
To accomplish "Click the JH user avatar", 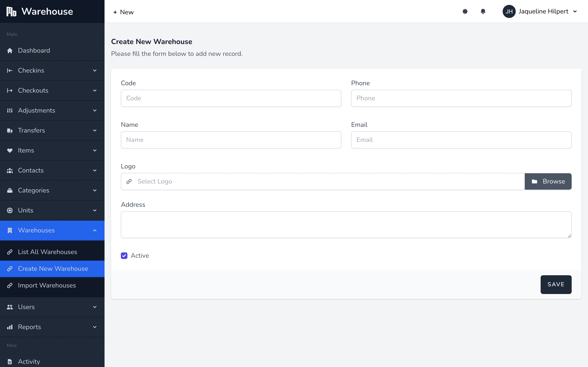I will pyautogui.click(x=509, y=11).
